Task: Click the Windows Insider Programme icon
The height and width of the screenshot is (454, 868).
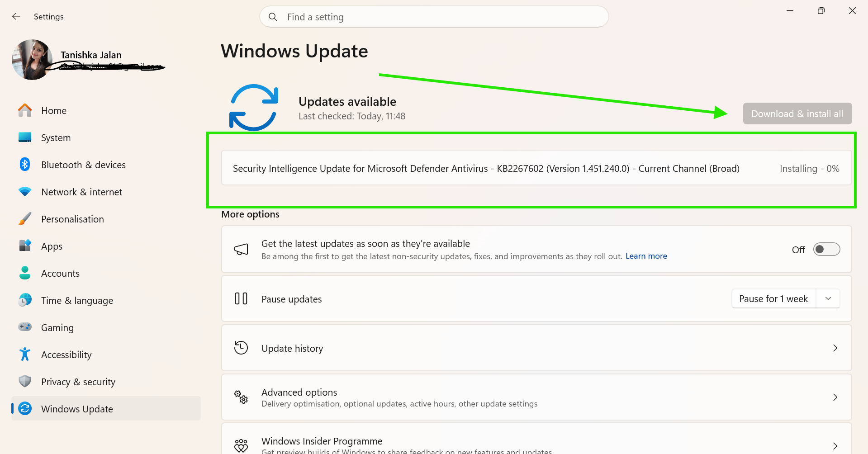Action: 241,446
